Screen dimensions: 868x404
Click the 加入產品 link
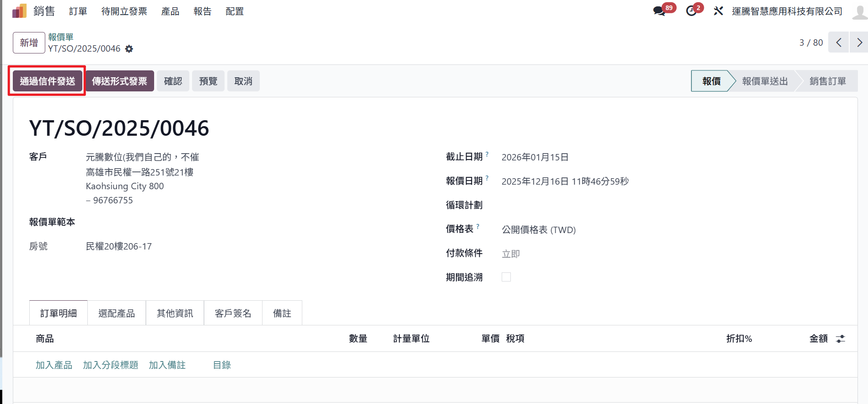(54, 365)
